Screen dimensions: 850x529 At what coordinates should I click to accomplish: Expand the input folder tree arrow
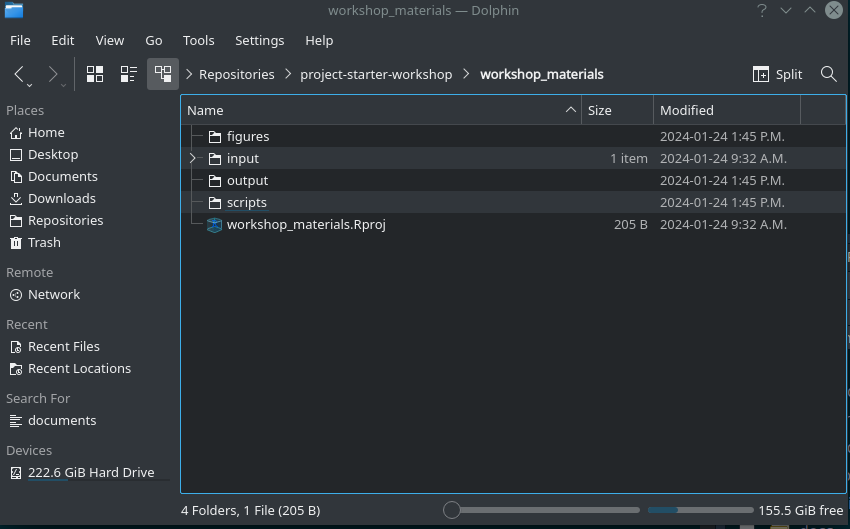[x=193, y=159]
